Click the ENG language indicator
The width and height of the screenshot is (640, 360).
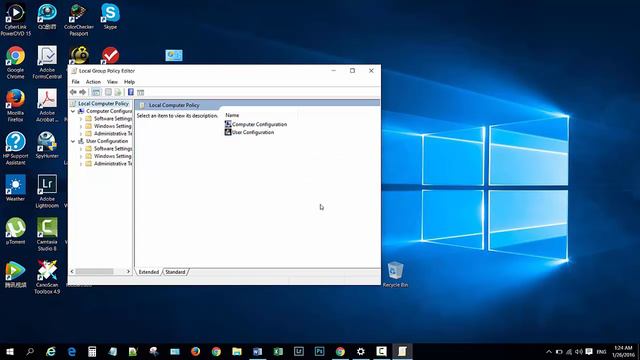[x=601, y=351]
